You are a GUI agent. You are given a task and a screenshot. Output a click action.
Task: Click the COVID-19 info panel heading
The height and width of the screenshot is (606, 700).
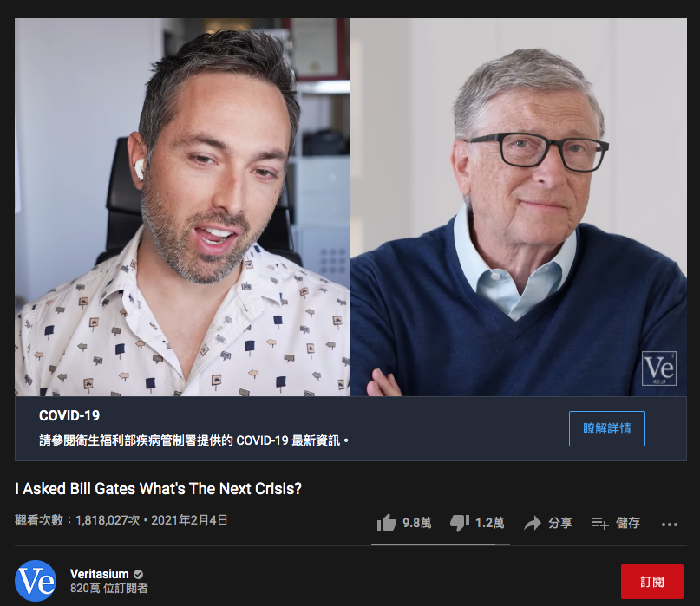[69, 415]
